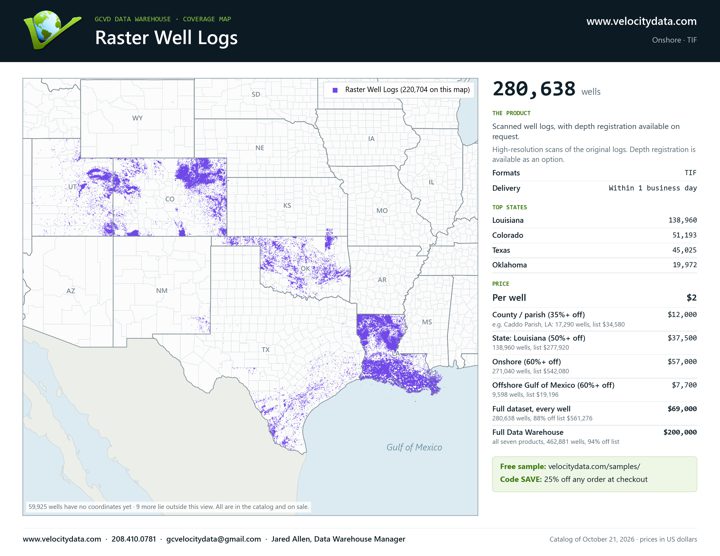Click the TX state label on map
Screen dimensions: 720x556
(265, 350)
